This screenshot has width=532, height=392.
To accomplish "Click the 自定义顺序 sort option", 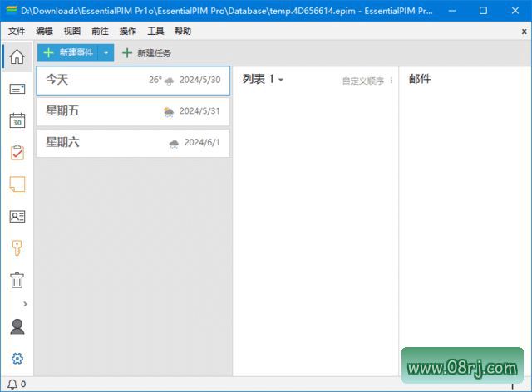I will [363, 81].
